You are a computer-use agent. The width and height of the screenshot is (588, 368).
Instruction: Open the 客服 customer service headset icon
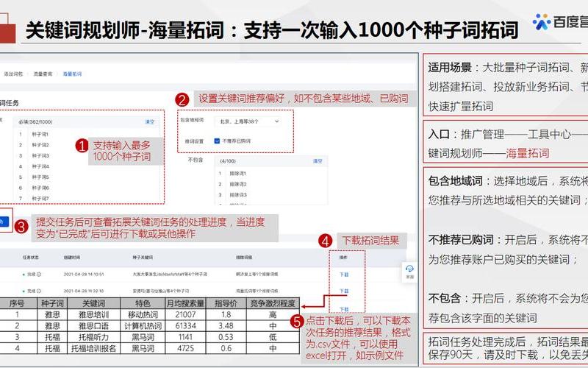[x=409, y=271]
